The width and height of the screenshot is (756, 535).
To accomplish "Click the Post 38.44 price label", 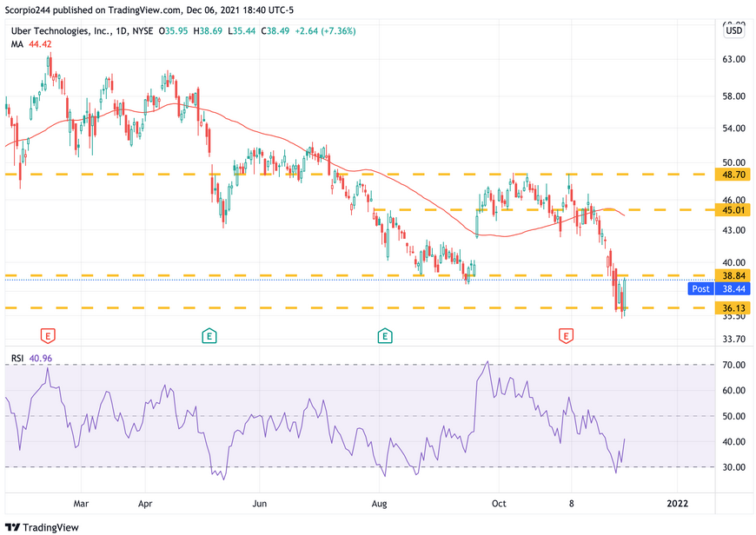I will pos(719,288).
